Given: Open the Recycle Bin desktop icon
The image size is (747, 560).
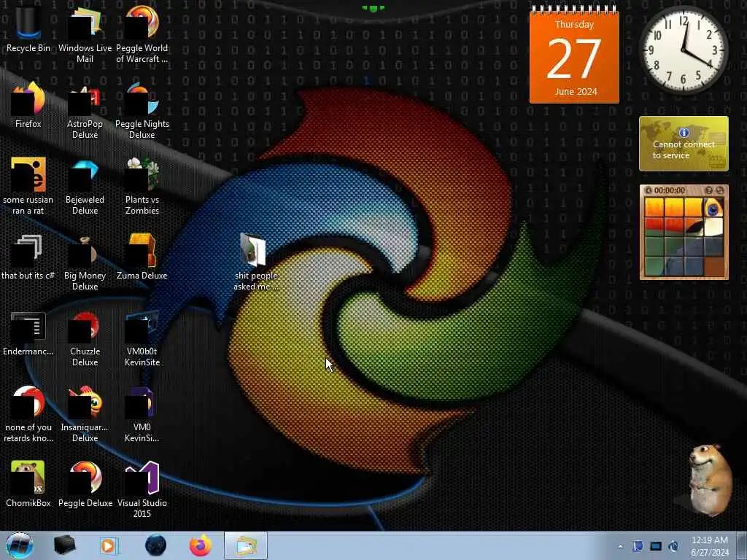Looking at the screenshot, I should coord(28,29).
